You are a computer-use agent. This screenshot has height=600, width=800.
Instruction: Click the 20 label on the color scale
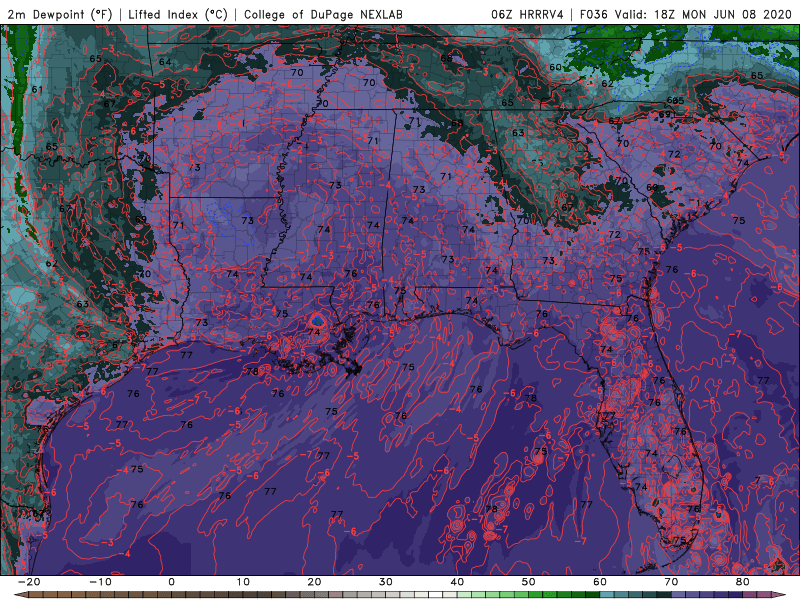click(x=314, y=582)
